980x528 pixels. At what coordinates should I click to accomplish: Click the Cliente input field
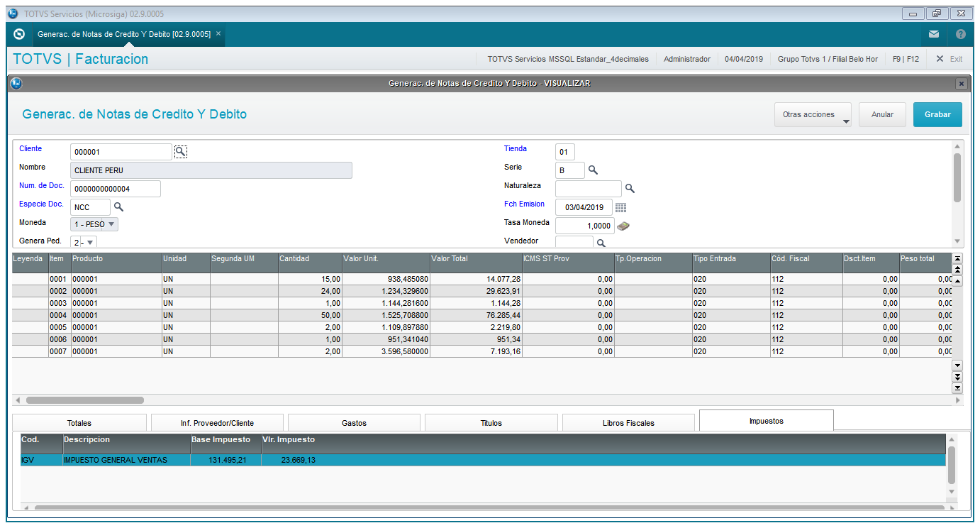click(121, 152)
